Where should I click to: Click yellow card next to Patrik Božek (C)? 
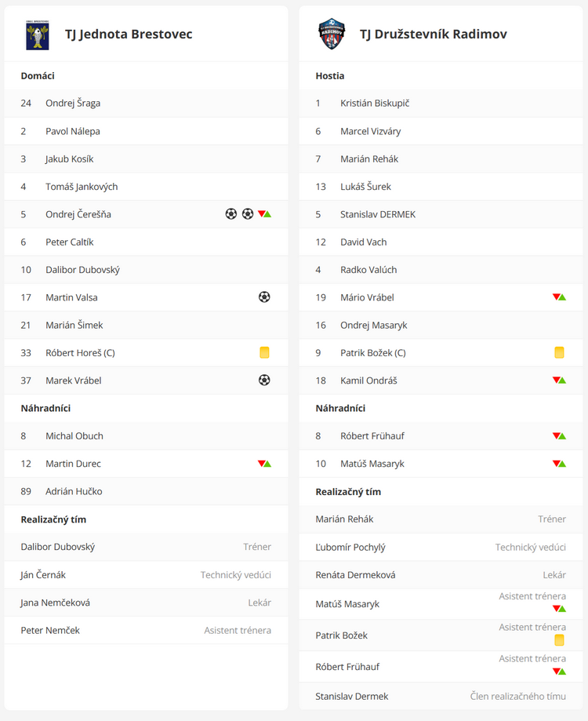click(x=559, y=353)
